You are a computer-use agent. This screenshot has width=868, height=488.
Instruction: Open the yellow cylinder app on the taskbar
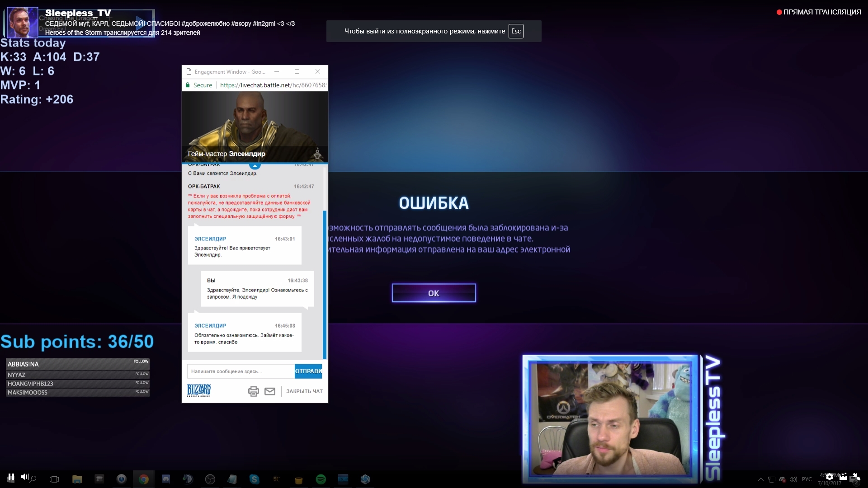point(299,480)
